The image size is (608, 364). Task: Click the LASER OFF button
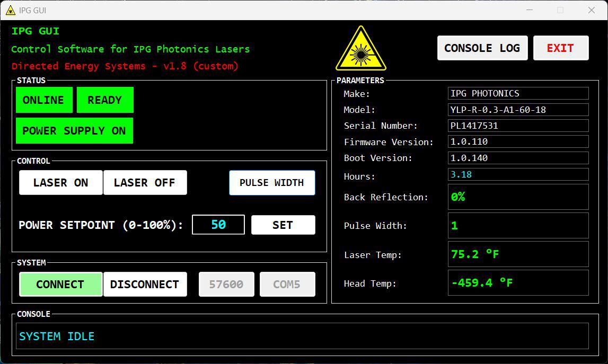145,183
